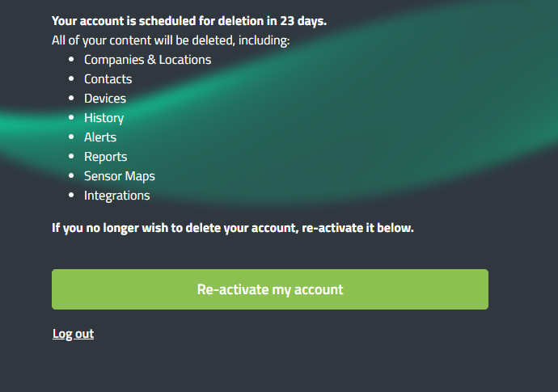Click the History list item text
Image resolution: width=558 pixels, height=392 pixels.
coord(104,118)
